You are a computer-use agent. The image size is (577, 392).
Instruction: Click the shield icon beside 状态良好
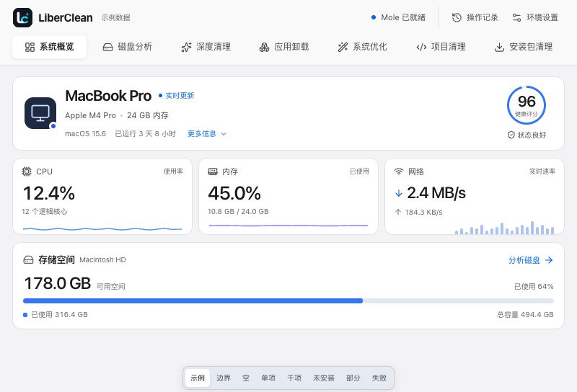pos(511,135)
